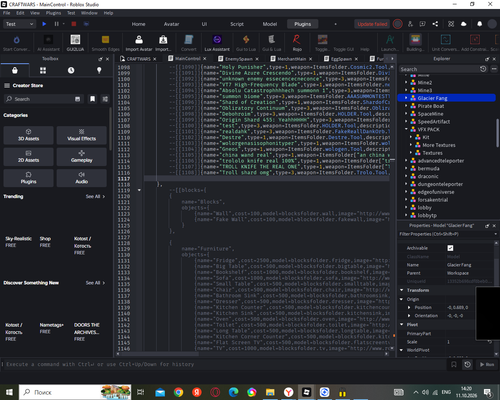
Task: Open the Test mode dropdown
Action: pos(19,24)
